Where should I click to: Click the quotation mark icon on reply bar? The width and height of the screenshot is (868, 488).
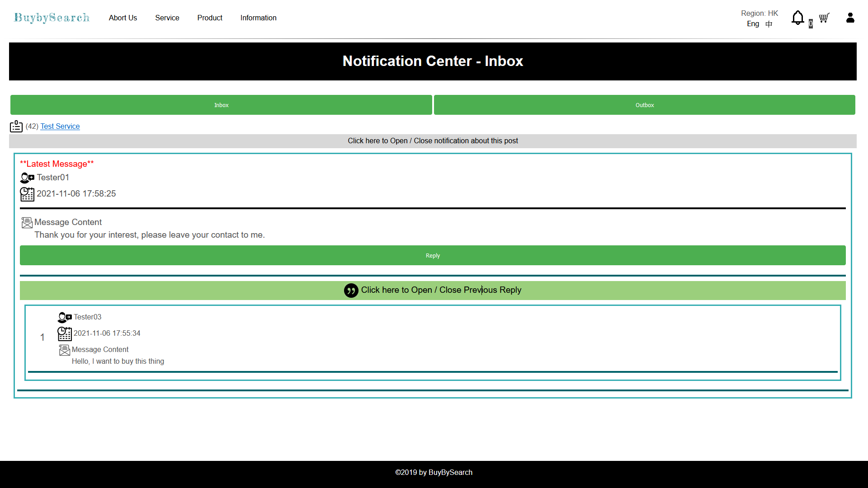tap(351, 291)
